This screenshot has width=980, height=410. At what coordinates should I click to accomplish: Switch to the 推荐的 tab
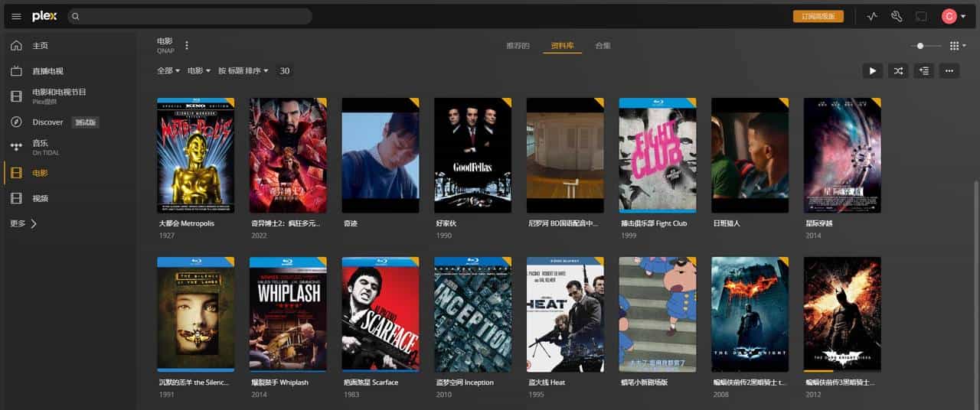coord(518,46)
